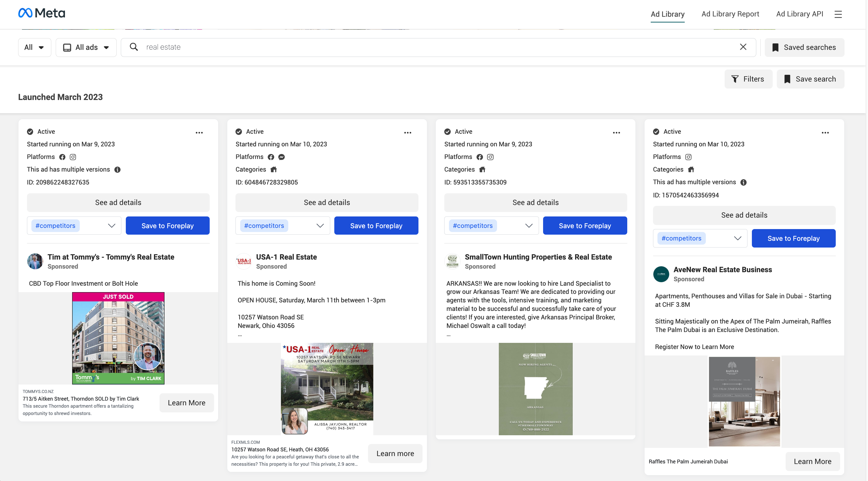Expand #competitors tag dropdown on USA-1 ad

(x=320, y=226)
